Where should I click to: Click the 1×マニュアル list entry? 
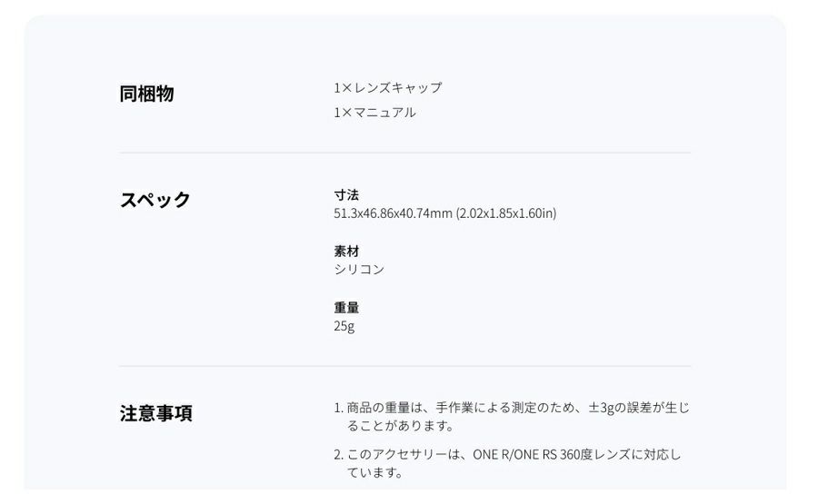pyautogui.click(x=374, y=113)
